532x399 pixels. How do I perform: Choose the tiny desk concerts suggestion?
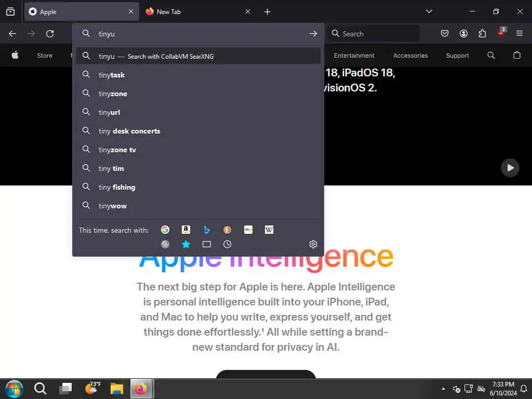coord(198,131)
